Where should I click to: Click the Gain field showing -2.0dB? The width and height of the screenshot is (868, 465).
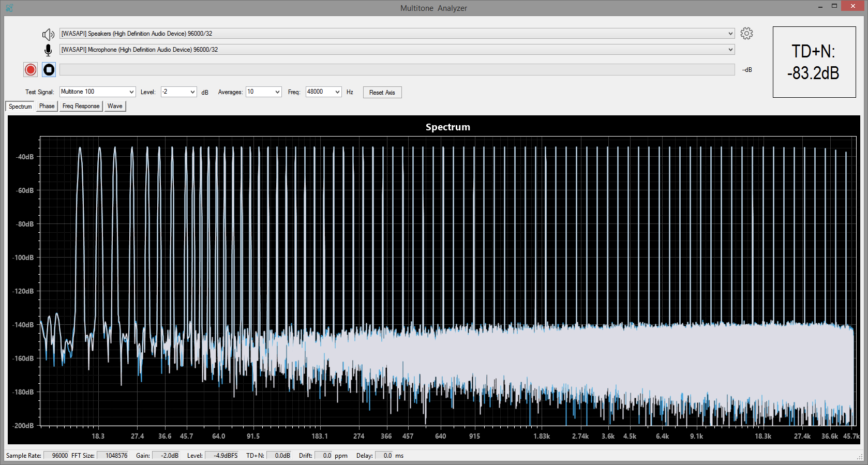[x=166, y=456]
